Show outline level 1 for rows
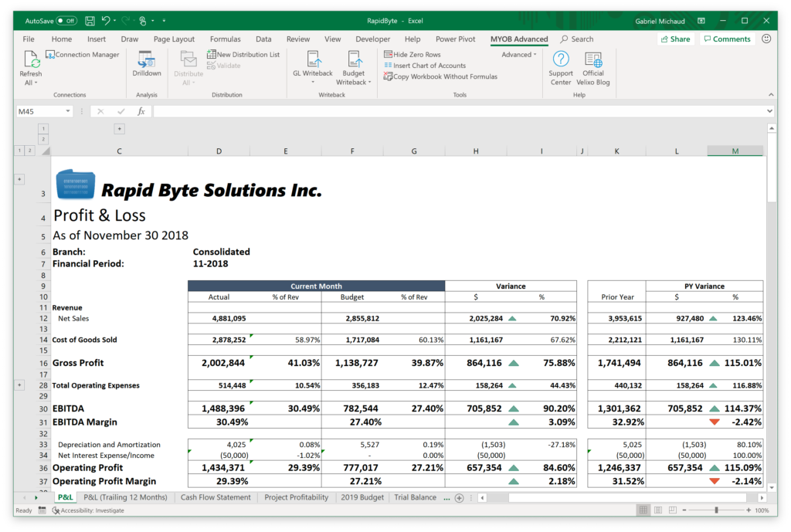This screenshot has height=532, width=791. [x=19, y=151]
